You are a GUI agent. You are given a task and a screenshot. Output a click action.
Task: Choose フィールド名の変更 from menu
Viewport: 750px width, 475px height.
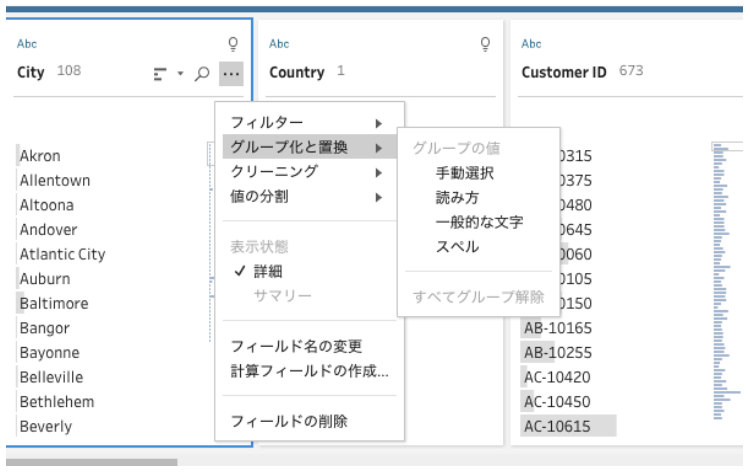(296, 346)
